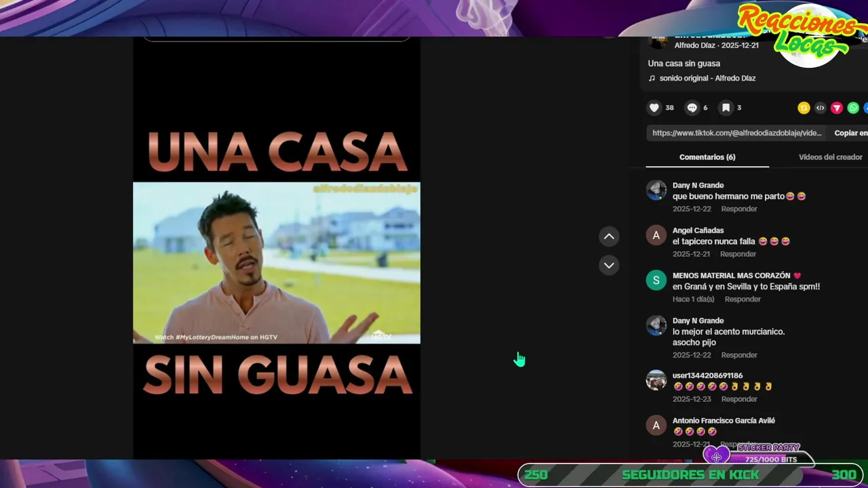Open the embed code icon

coord(820,108)
